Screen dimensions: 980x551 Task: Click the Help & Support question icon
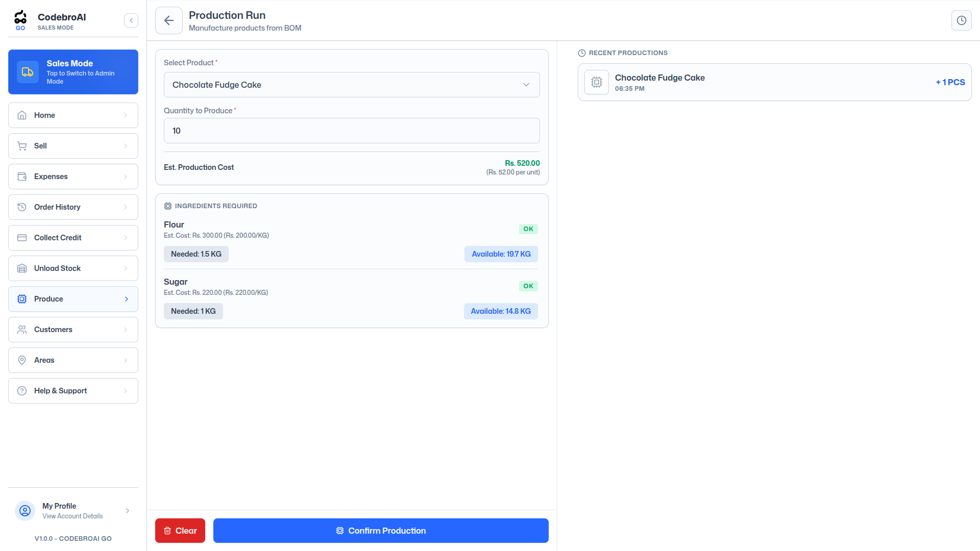(22, 391)
